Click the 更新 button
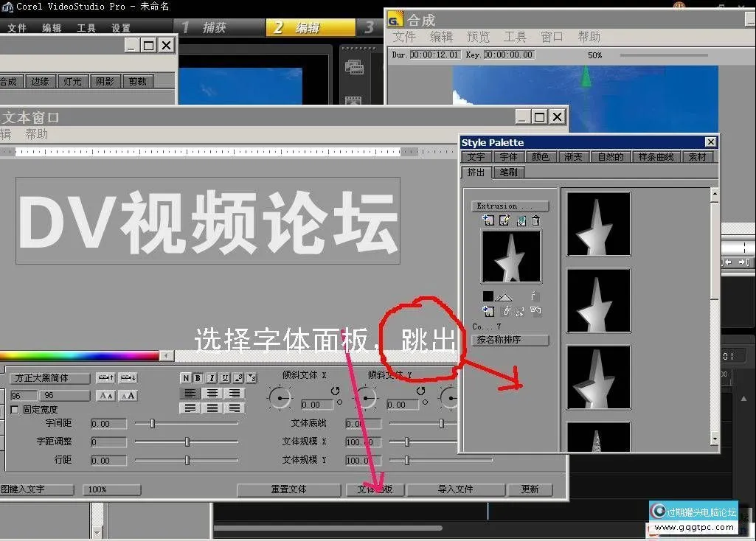 pyautogui.click(x=530, y=489)
